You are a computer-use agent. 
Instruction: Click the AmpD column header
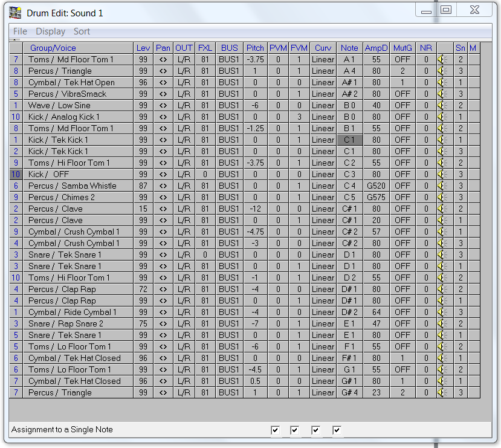pos(376,48)
